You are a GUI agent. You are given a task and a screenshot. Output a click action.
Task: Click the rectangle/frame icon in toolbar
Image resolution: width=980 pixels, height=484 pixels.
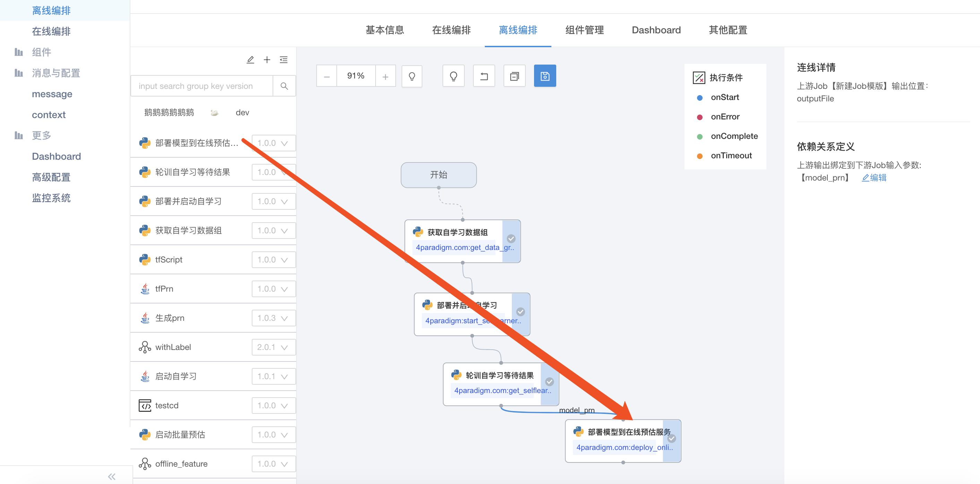tap(514, 77)
